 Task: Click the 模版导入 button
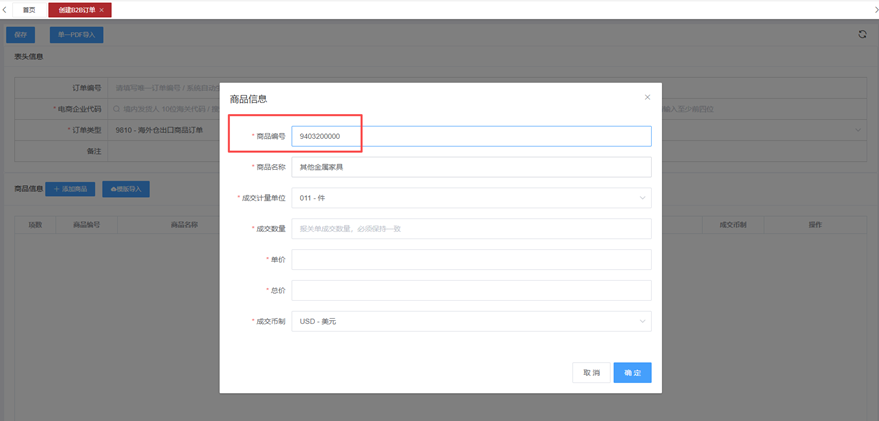(126, 189)
